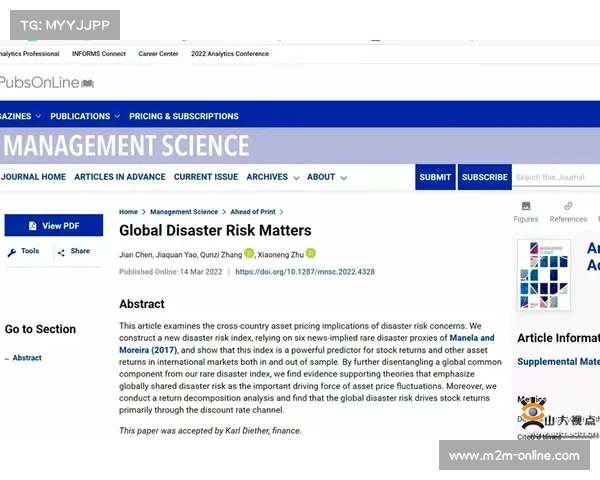Click the Tools wrench icon
The height and width of the screenshot is (480, 600).
(x=12, y=252)
